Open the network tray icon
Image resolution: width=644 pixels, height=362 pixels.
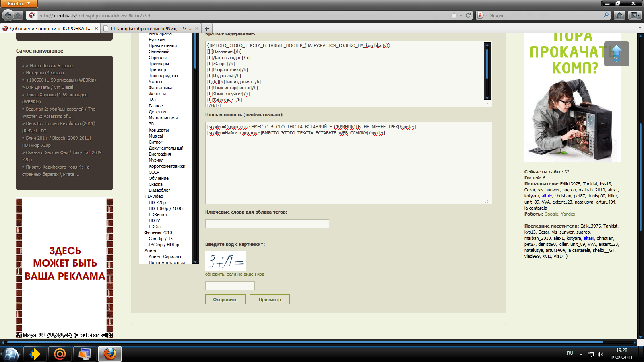coord(591,354)
